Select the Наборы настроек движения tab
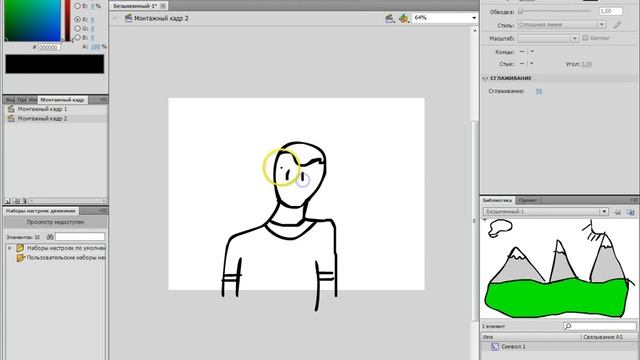The image size is (640, 360). pyautogui.click(x=41, y=211)
